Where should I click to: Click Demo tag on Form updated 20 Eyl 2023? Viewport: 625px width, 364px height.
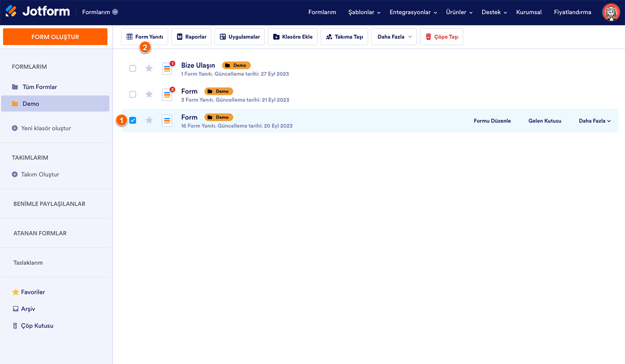click(x=219, y=117)
